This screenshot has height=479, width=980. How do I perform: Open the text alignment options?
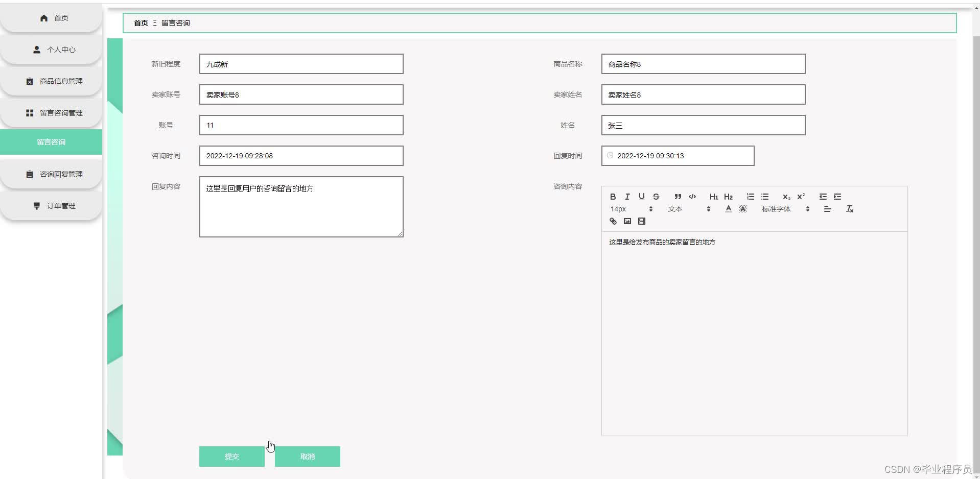(827, 209)
